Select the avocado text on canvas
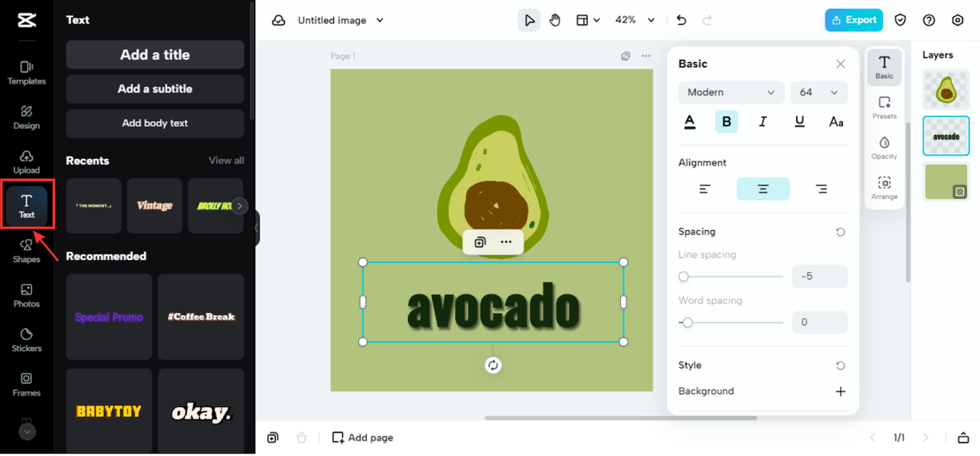Image resolution: width=980 pixels, height=456 pixels. pos(493,306)
